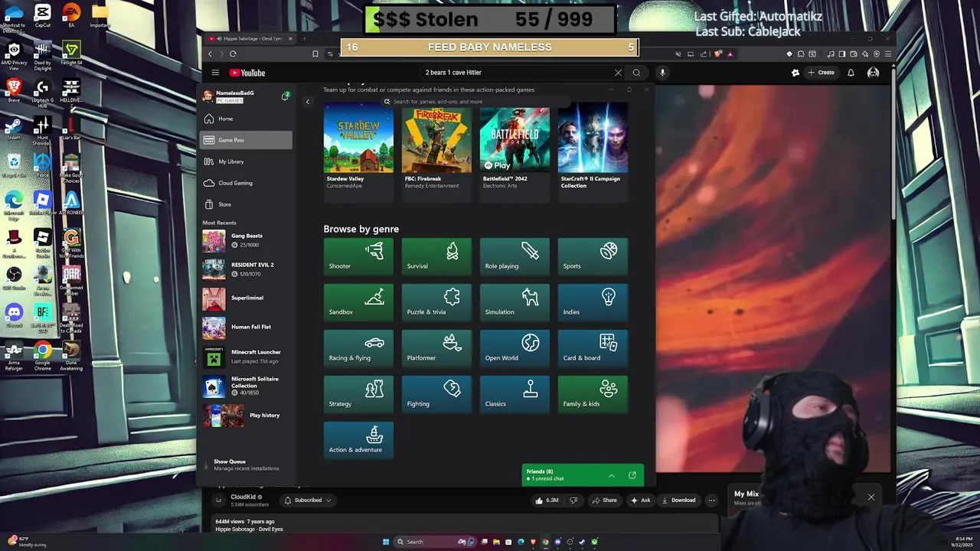980x551 pixels.
Task: Click the YouTube voice search microphone
Action: point(662,73)
